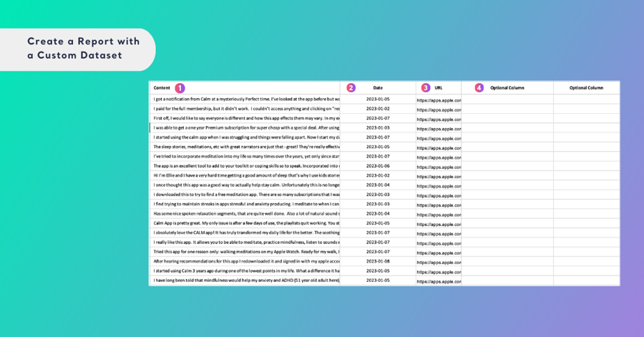Image resolution: width=644 pixels, height=337 pixels.
Task: Click the number 1 badge beside Content
Action: [x=180, y=88]
